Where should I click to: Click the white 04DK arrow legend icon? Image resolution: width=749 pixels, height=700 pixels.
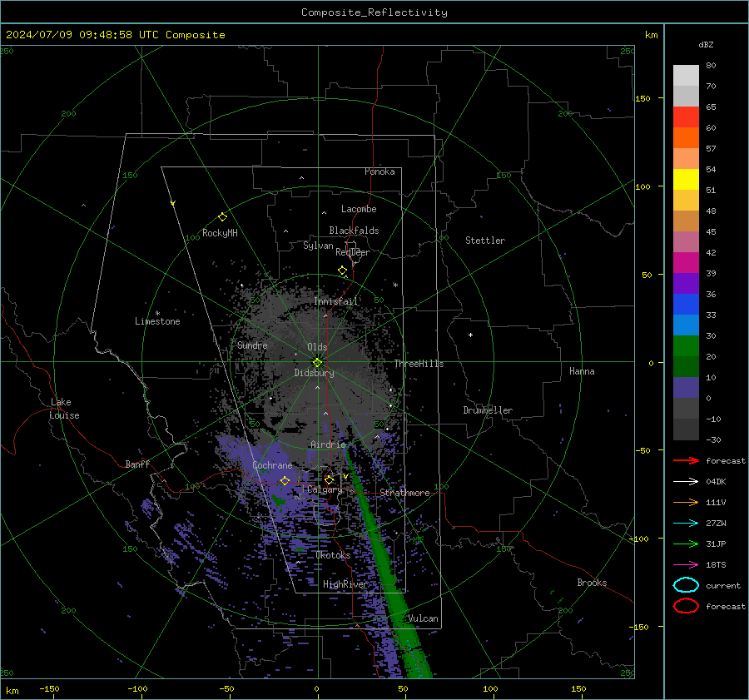coord(686,482)
